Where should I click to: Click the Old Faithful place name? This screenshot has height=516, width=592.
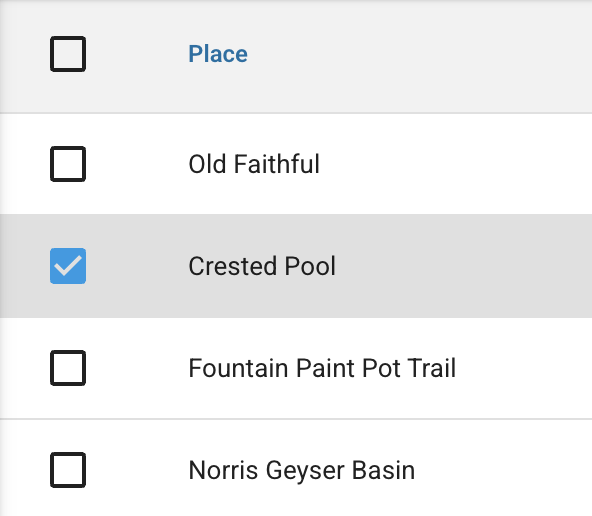pyautogui.click(x=254, y=164)
